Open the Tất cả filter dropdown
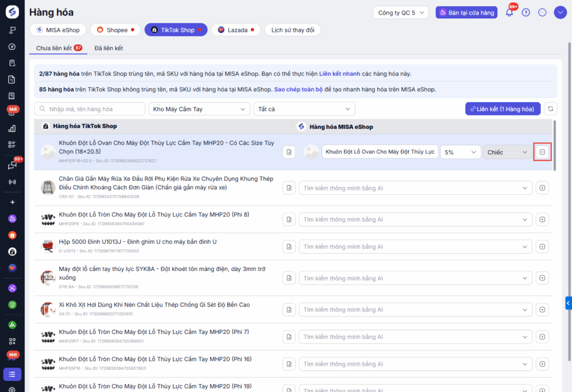The image size is (572, 392). coord(304,109)
